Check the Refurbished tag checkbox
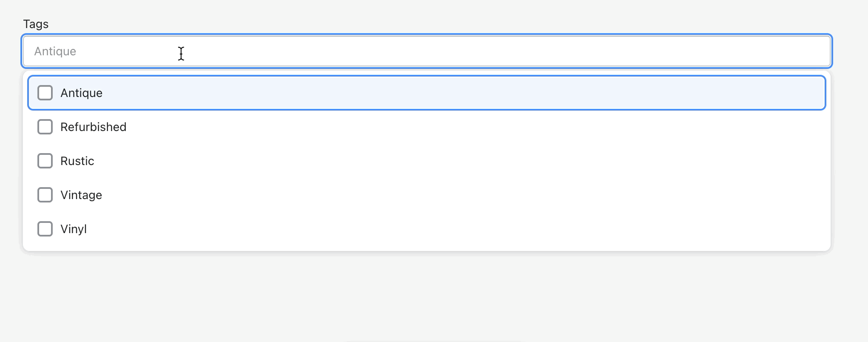The height and width of the screenshot is (342, 868). pos(45,126)
